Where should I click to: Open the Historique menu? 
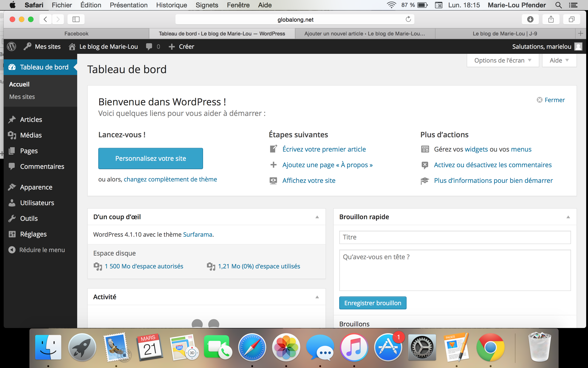(x=172, y=5)
